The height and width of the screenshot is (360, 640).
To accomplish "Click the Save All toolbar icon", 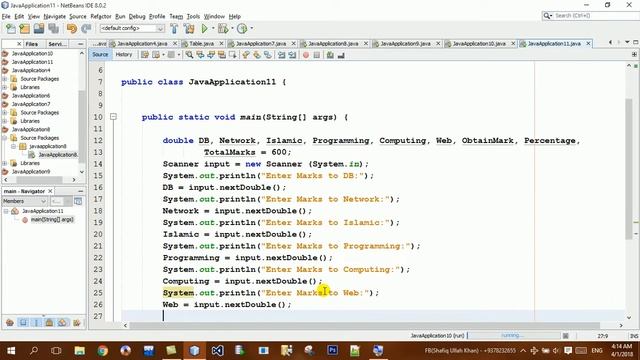I will pos(53,29).
